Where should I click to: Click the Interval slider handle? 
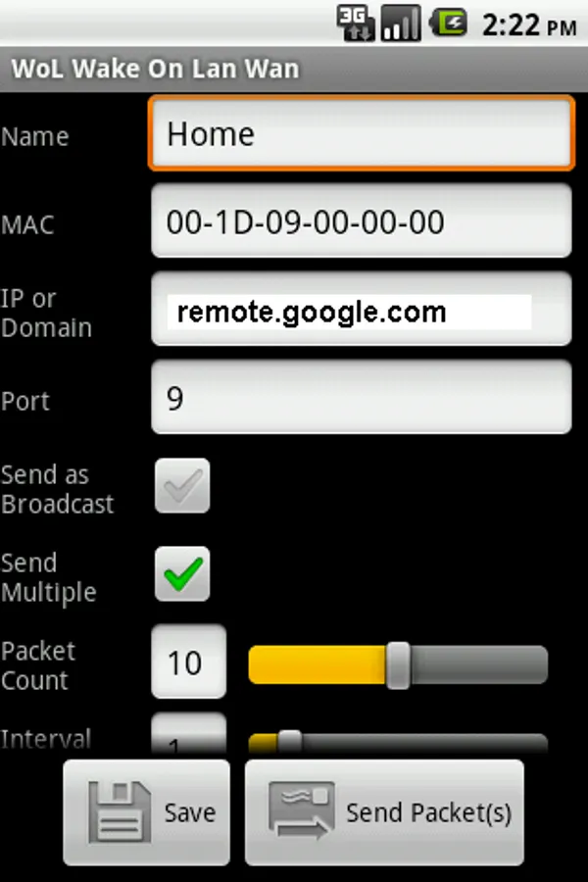pos(290,742)
